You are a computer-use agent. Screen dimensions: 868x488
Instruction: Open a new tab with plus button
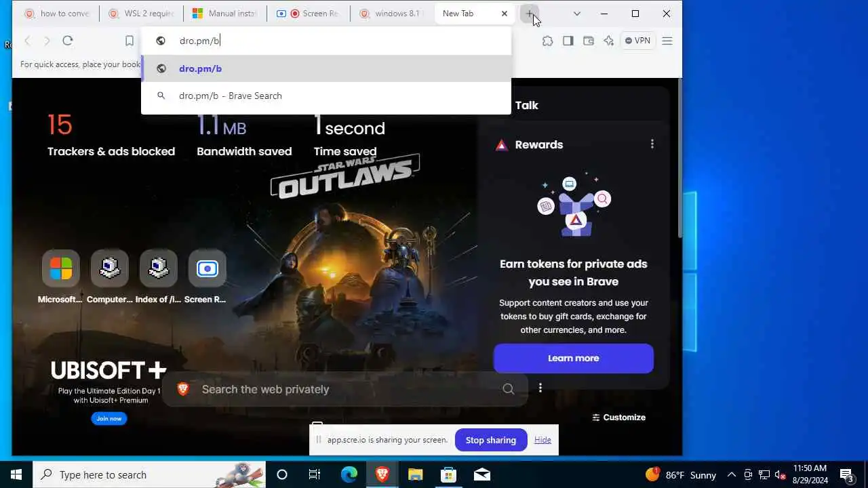530,14
